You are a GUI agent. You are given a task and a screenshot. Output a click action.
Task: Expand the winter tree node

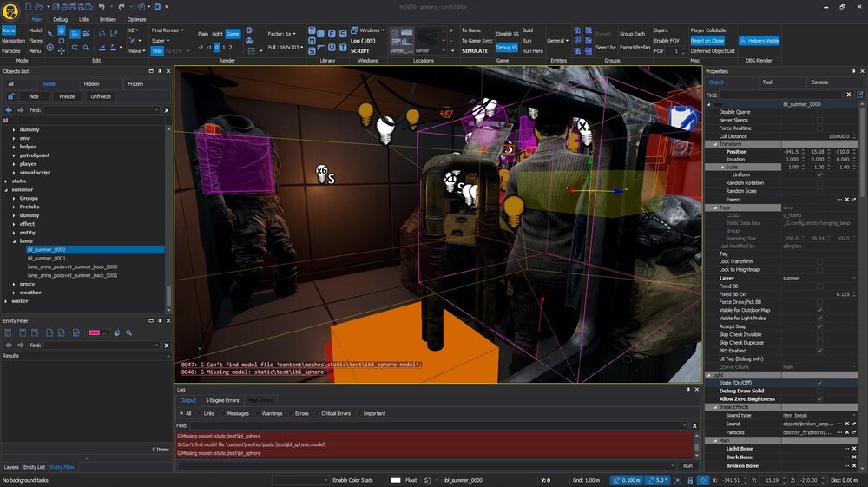6,301
